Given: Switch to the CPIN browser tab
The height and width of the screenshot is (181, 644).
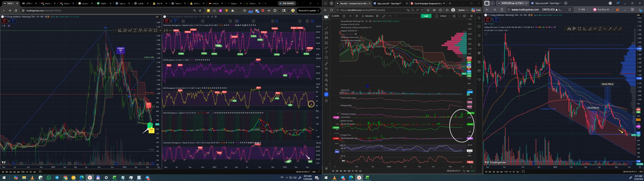Looking at the screenshot, I should [29, 4].
